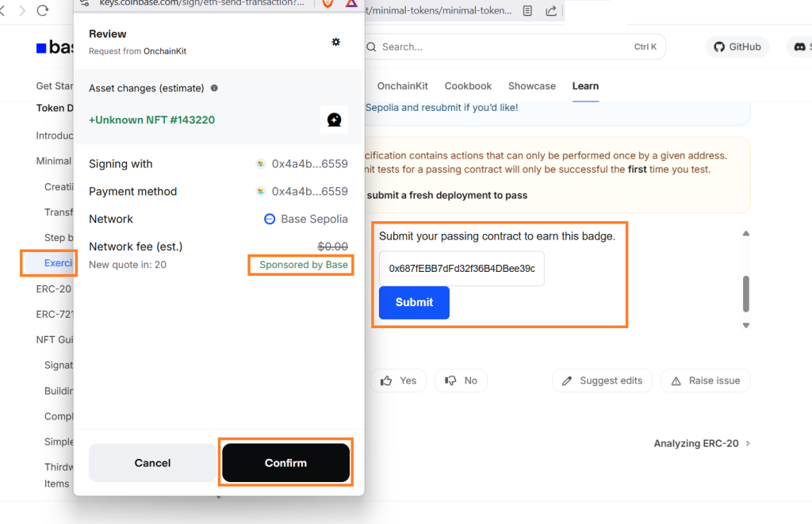Screen dimensions: 812x524
Task: Open the GitHub button in header
Action: [x=737, y=47]
